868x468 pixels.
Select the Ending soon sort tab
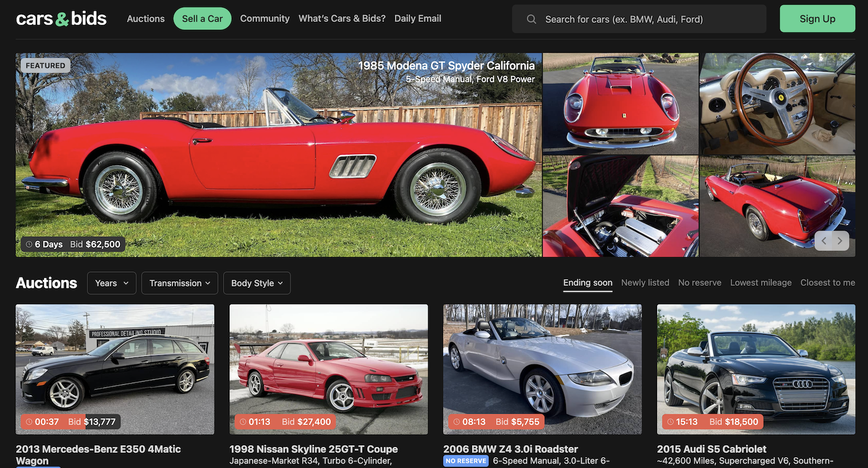[588, 283]
